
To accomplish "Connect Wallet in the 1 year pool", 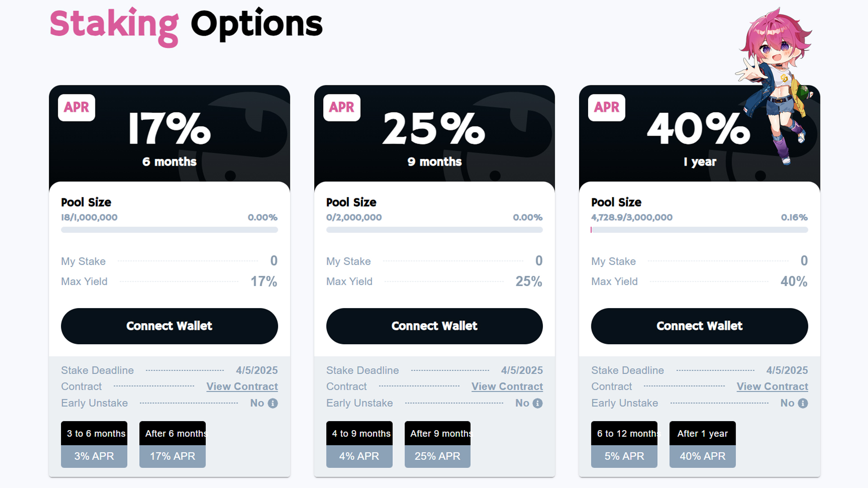I will click(699, 326).
